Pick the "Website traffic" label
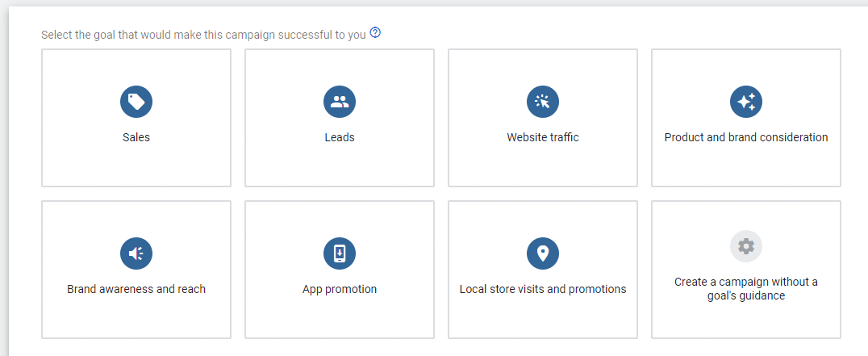 click(543, 137)
